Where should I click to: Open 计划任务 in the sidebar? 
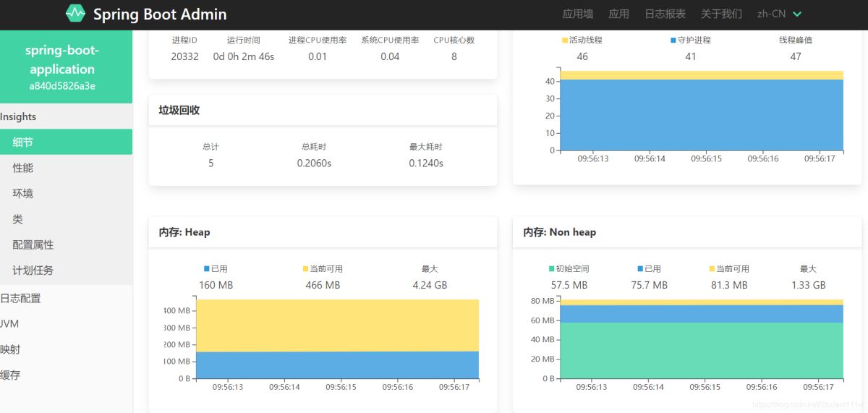33,271
